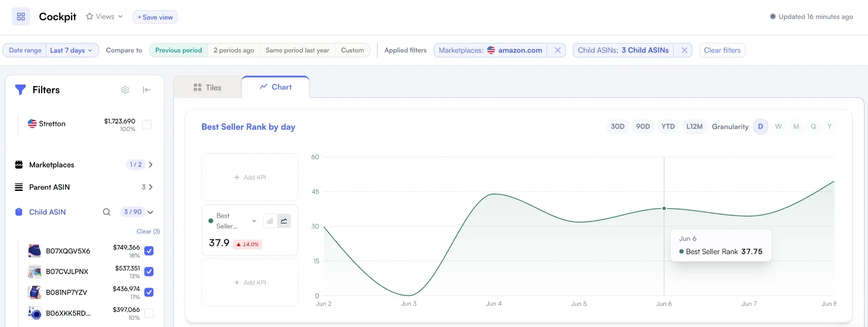
Task: Click the Parent ASIN list icon
Action: pyautogui.click(x=19, y=187)
